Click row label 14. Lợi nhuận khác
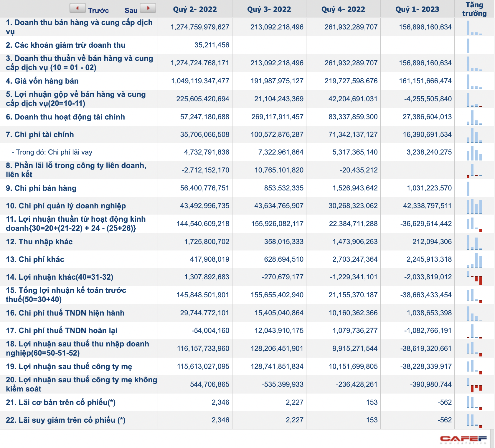Image resolution: width=495 pixels, height=448 pixels. tap(60, 277)
